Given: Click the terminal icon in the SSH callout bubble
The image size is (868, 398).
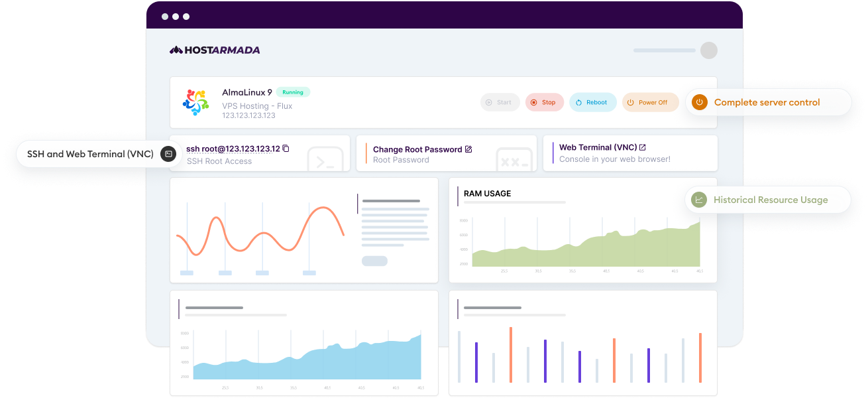Looking at the screenshot, I should pyautogui.click(x=169, y=153).
